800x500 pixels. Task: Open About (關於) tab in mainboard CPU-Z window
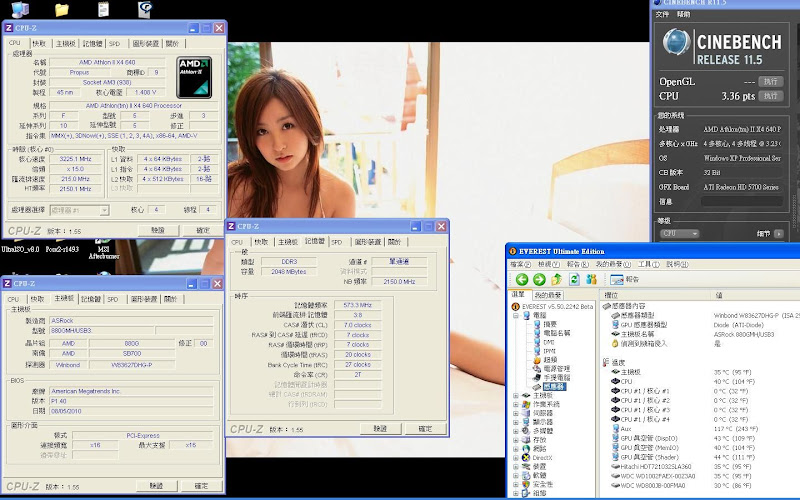pos(170,299)
